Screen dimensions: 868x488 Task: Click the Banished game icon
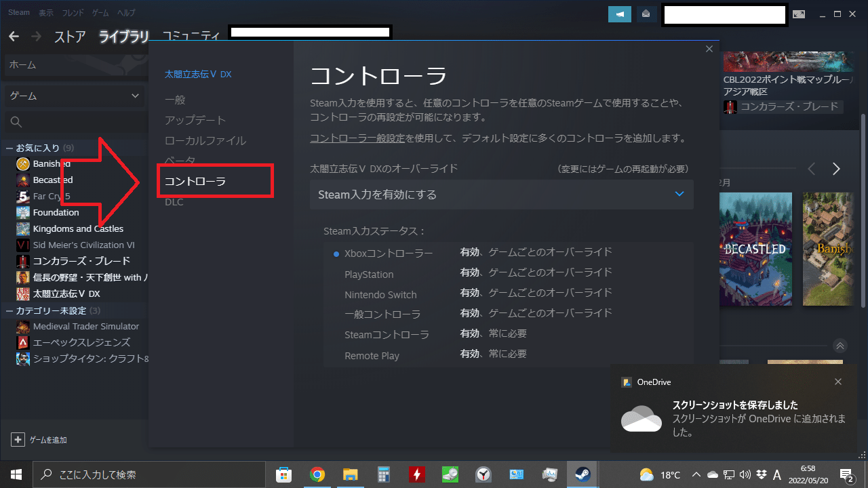coord(23,164)
